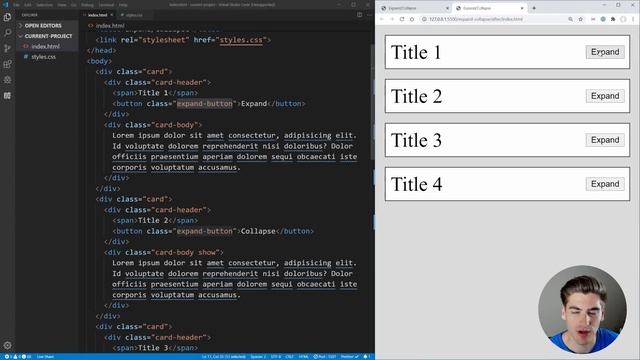
Task: Open the Terminal menu in VS Code
Action: (107, 5)
